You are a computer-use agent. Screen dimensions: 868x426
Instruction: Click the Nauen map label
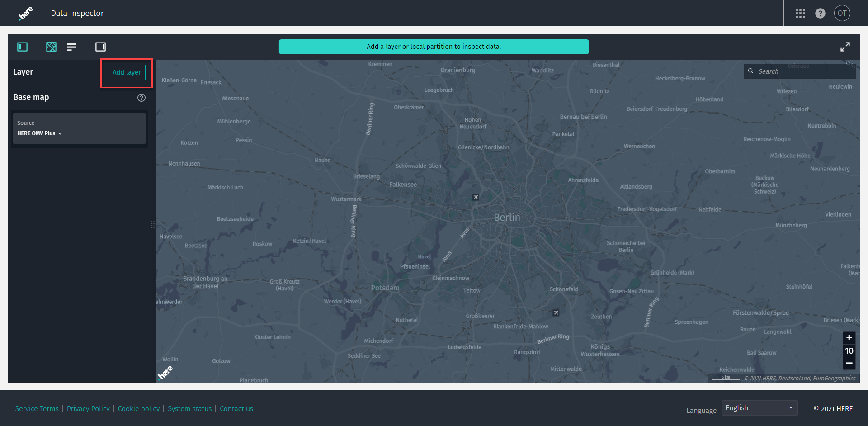coord(323,161)
